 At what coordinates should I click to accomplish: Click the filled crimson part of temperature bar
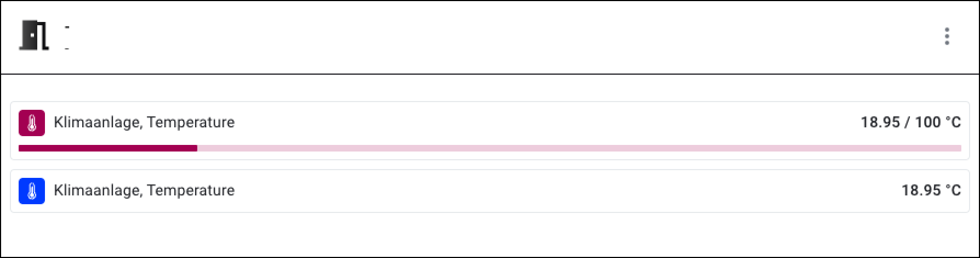(x=107, y=148)
